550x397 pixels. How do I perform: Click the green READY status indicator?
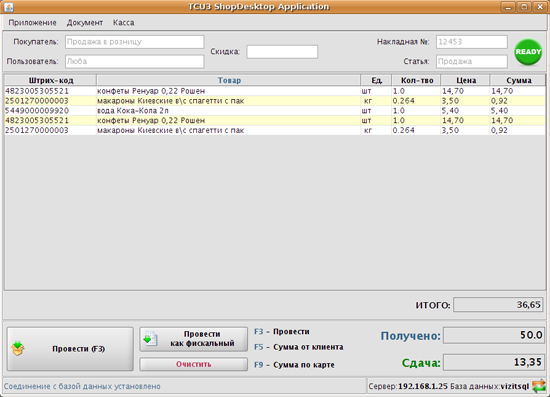tap(528, 52)
